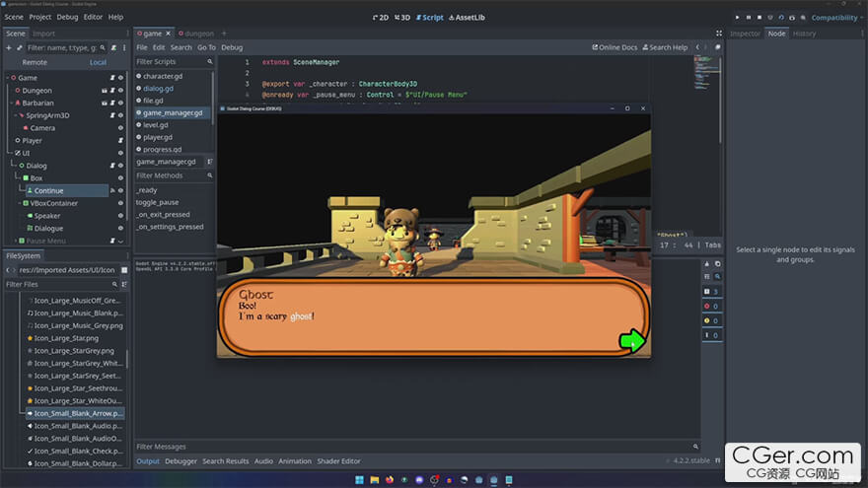Image resolution: width=868 pixels, height=488 pixels.
Task: Open the Scene menu
Action: coord(14,17)
